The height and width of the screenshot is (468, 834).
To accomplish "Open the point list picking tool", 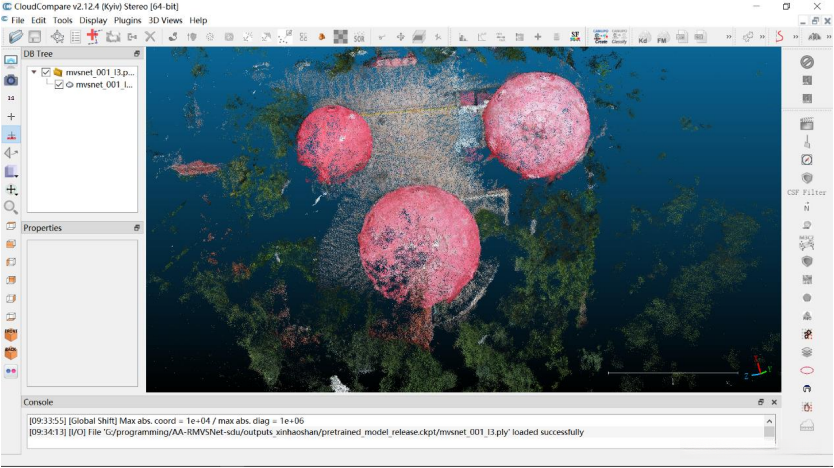I will tap(76, 37).
